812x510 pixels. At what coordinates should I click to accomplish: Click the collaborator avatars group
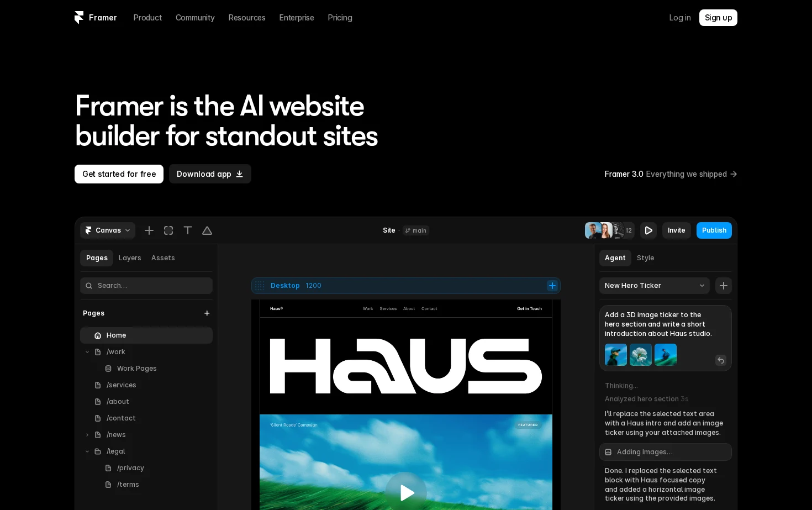pos(609,230)
